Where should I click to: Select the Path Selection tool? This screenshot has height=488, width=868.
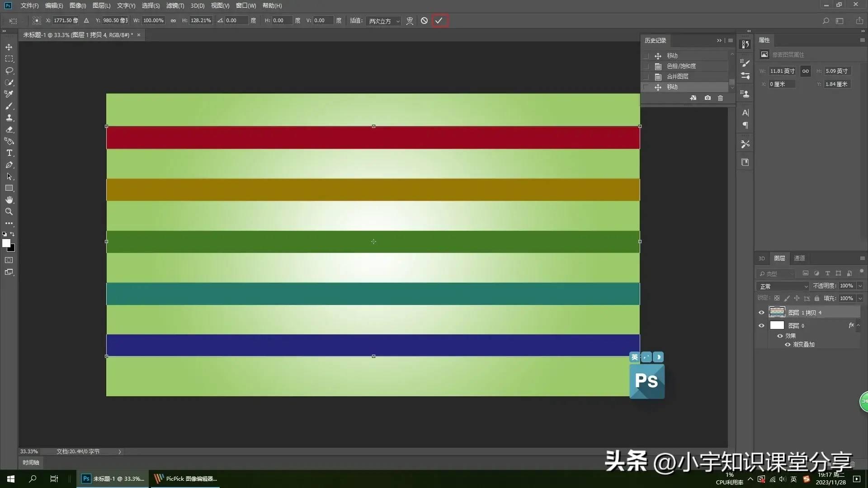(x=9, y=176)
